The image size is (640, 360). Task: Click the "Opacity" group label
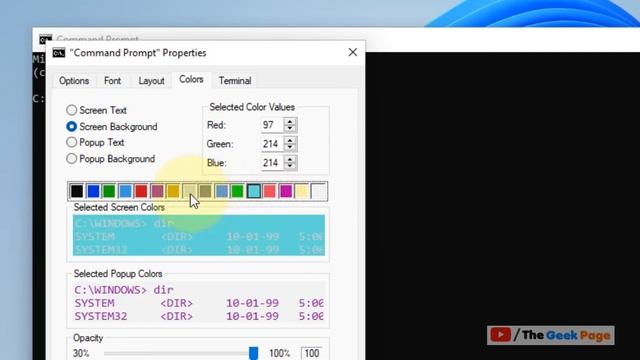pos(88,338)
